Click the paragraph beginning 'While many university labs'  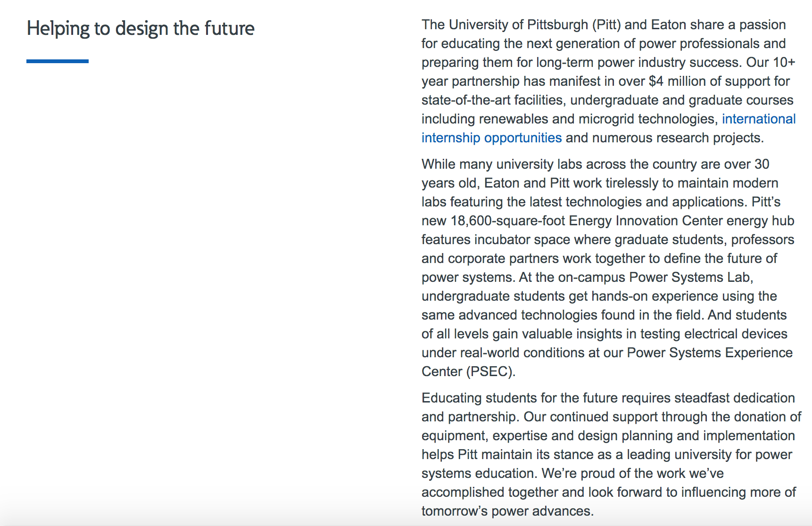click(x=608, y=268)
